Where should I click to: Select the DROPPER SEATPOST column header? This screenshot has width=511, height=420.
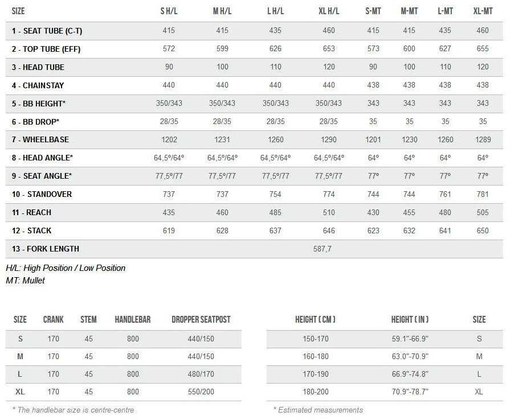(x=201, y=320)
